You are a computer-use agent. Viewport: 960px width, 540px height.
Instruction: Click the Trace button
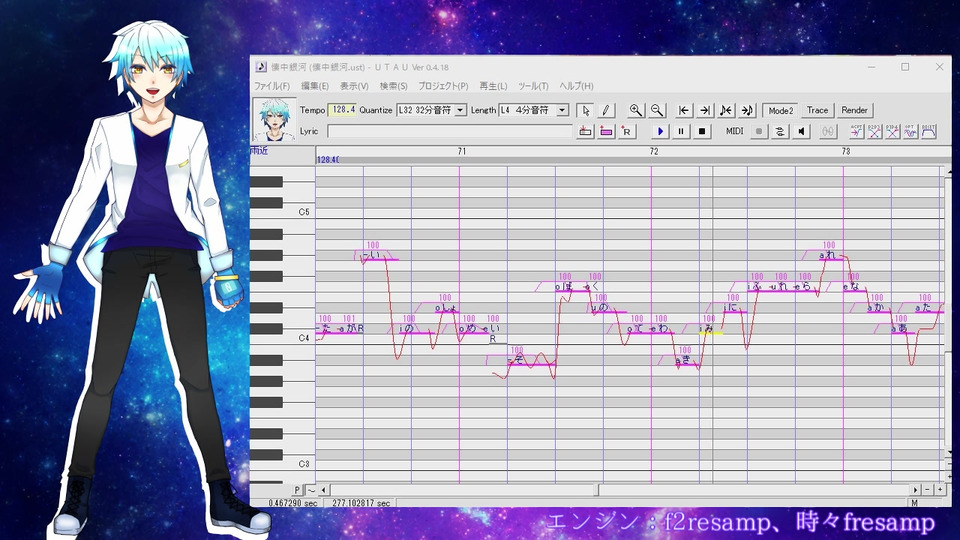tap(817, 110)
